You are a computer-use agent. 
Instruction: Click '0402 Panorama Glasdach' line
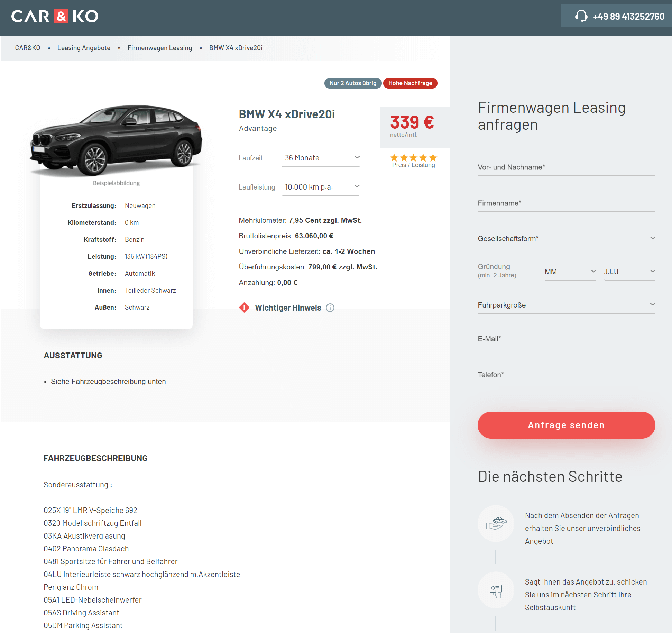tap(86, 549)
